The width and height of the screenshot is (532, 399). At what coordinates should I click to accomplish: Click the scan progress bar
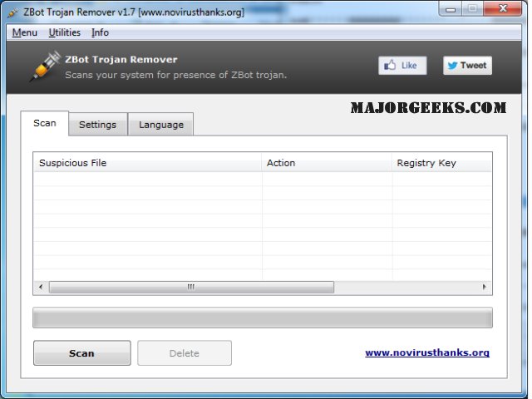coord(263,318)
